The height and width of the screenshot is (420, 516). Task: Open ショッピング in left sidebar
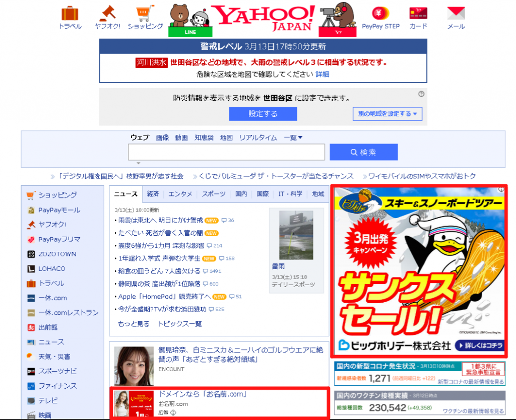coord(57,195)
